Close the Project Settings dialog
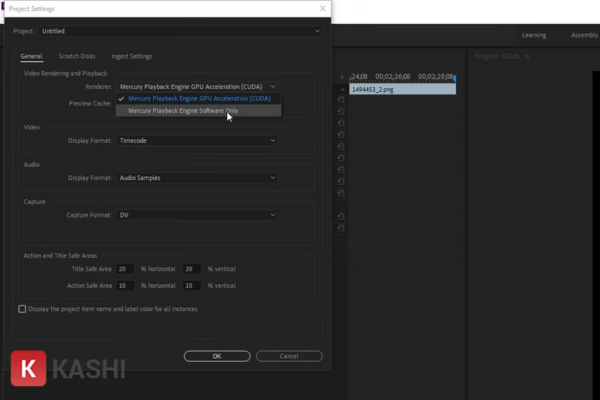Image resolution: width=600 pixels, height=400 pixels. click(x=323, y=8)
